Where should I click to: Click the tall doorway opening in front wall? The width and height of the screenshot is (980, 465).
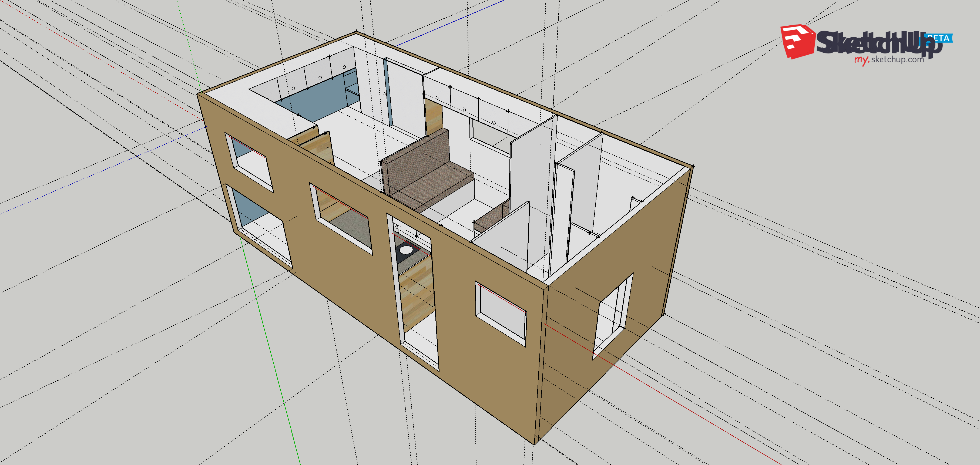pyautogui.click(x=413, y=292)
